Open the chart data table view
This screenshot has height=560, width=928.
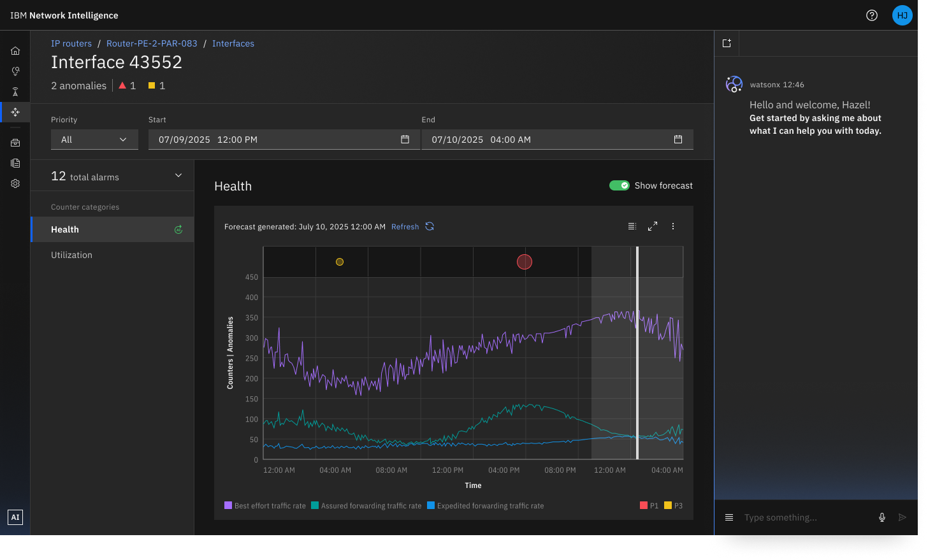[632, 226]
